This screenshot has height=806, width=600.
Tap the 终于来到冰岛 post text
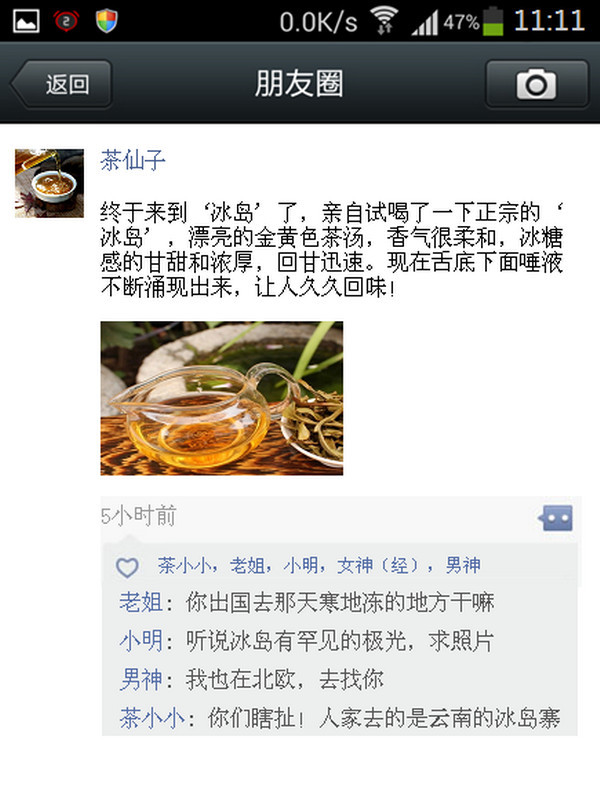pos(332,250)
